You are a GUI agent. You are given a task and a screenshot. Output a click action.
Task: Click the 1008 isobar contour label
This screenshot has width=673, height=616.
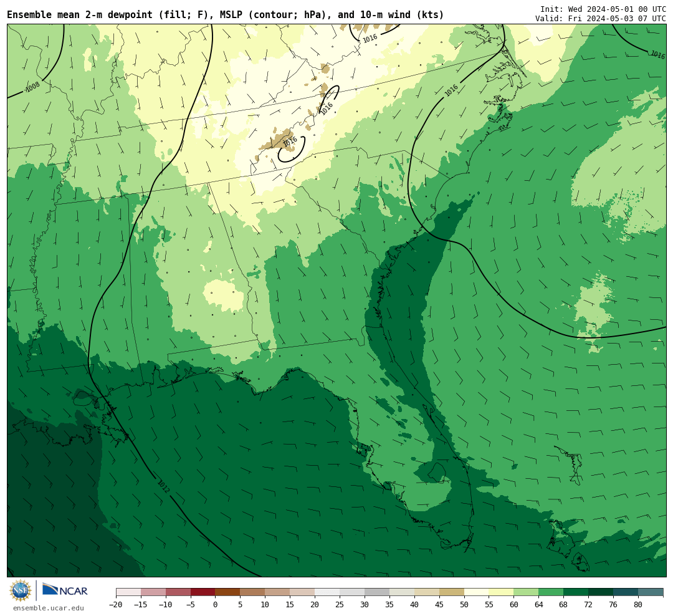click(32, 87)
